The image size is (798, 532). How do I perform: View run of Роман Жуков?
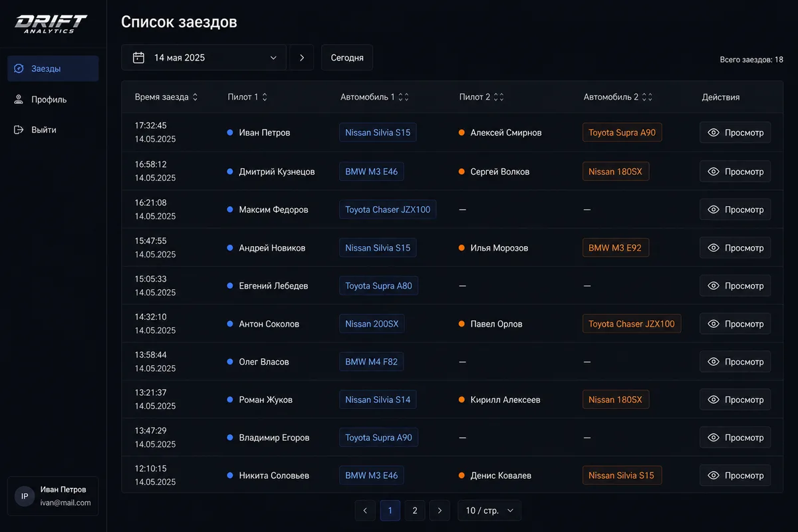735,400
